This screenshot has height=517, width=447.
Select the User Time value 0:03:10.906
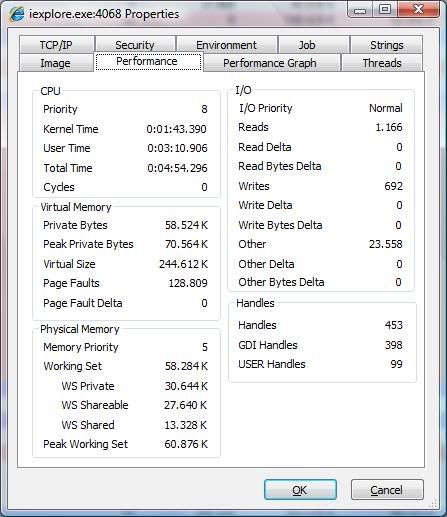coord(177,148)
